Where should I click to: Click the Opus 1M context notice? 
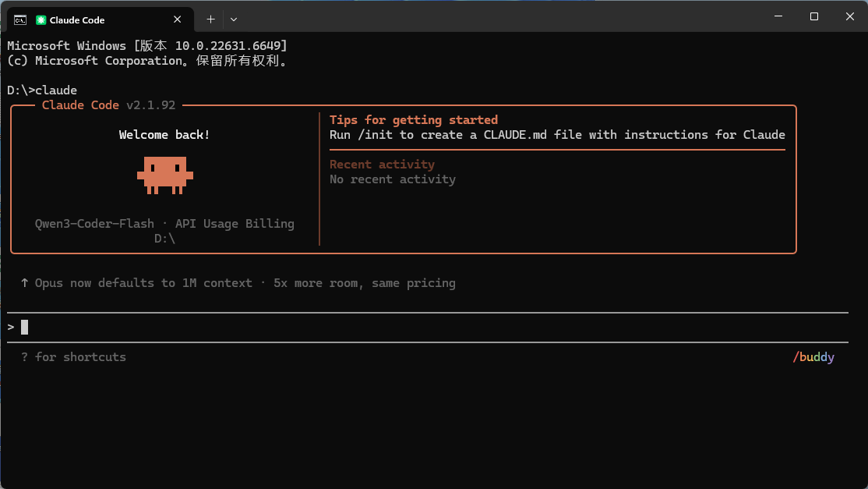pos(238,283)
